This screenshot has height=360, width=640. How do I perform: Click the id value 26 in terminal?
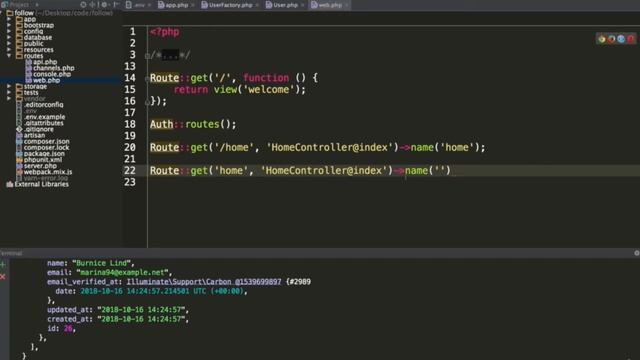point(68,329)
